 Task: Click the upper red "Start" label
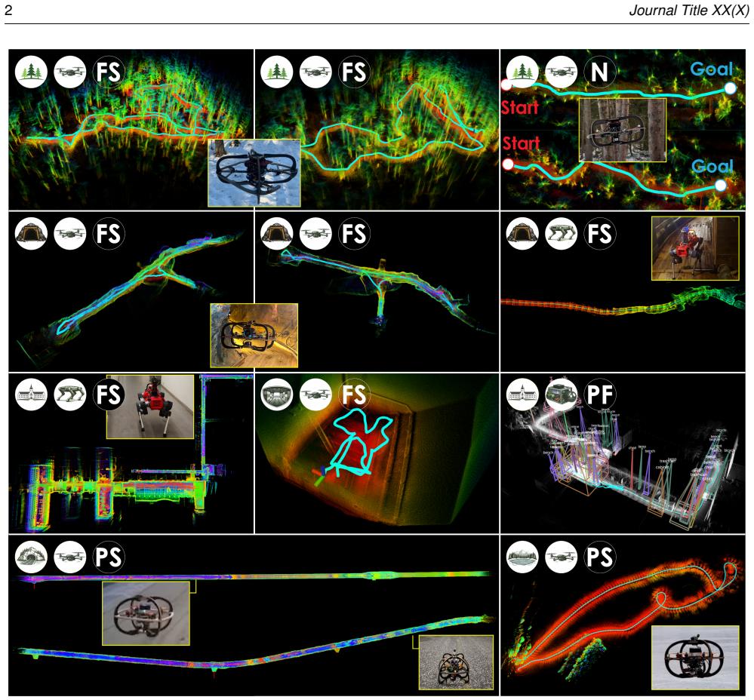(x=520, y=108)
